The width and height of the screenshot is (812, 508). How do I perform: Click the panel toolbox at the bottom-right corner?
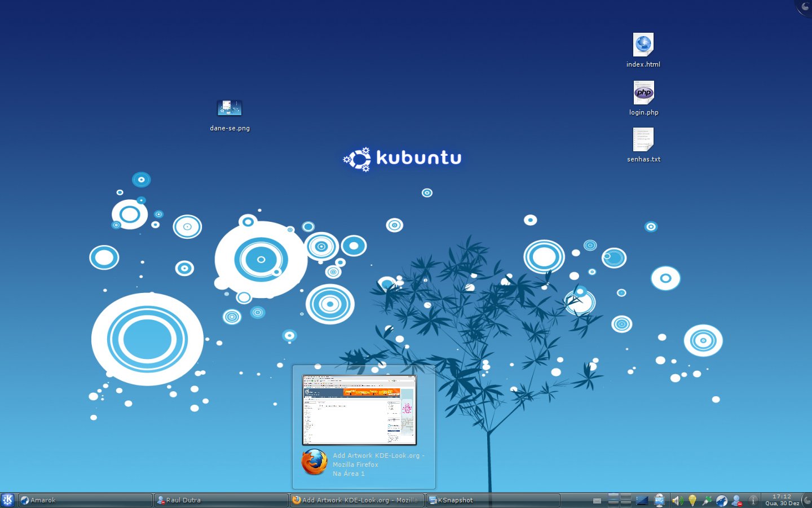point(807,500)
